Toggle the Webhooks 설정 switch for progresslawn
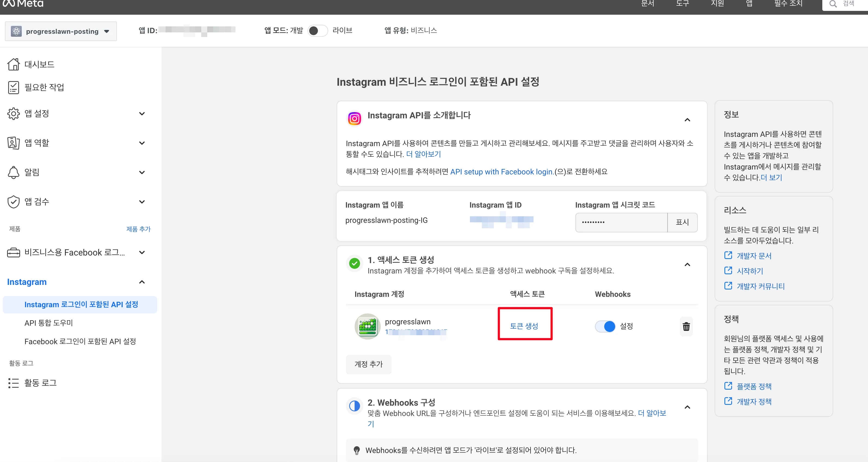Screen dimensions: 868x462 [x=605, y=327]
